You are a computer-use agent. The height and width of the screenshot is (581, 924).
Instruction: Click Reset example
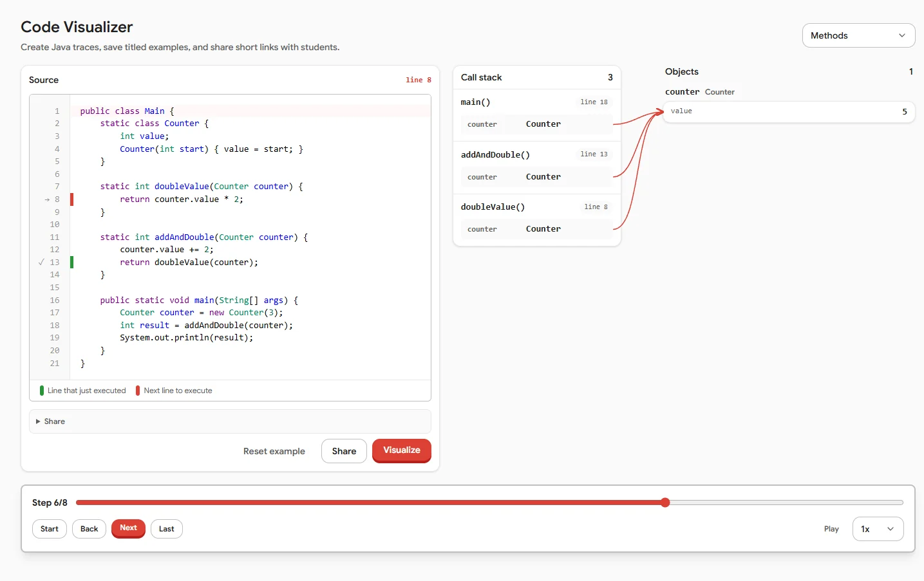[x=274, y=451]
